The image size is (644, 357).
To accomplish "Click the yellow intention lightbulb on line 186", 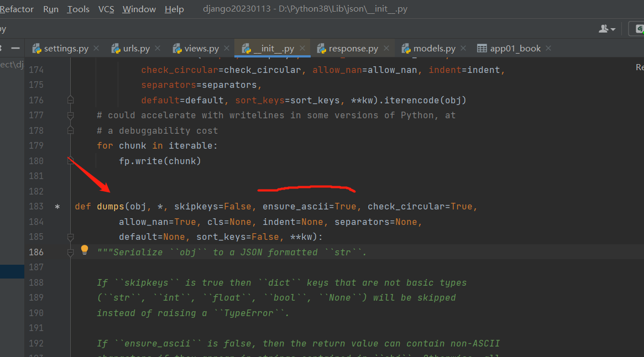I will (x=85, y=250).
